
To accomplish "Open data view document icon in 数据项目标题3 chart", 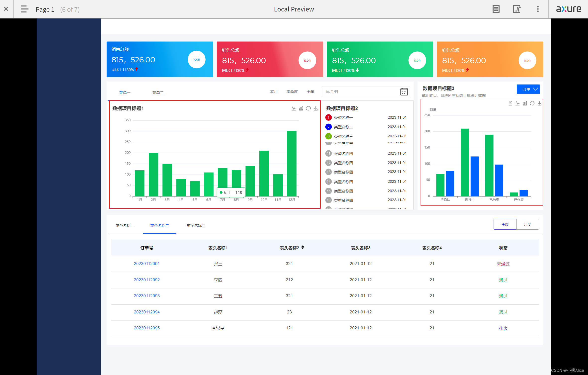I will [x=510, y=103].
